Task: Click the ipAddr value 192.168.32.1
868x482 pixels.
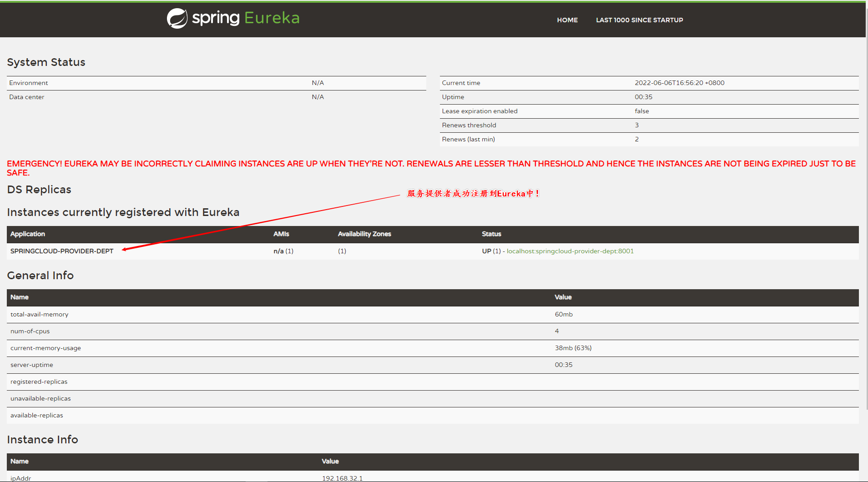Action: [x=342, y=478]
